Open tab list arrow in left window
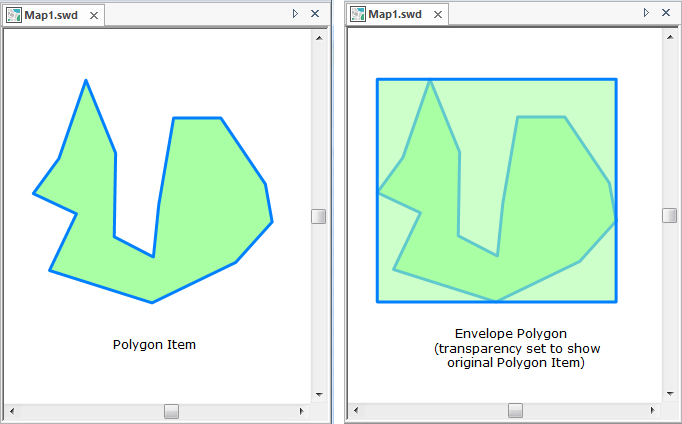Viewport: 682px width, 424px height. (x=295, y=14)
